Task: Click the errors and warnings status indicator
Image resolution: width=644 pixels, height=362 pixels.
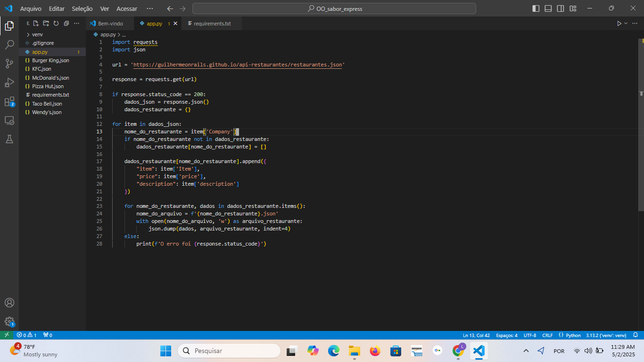Action: coord(26,335)
